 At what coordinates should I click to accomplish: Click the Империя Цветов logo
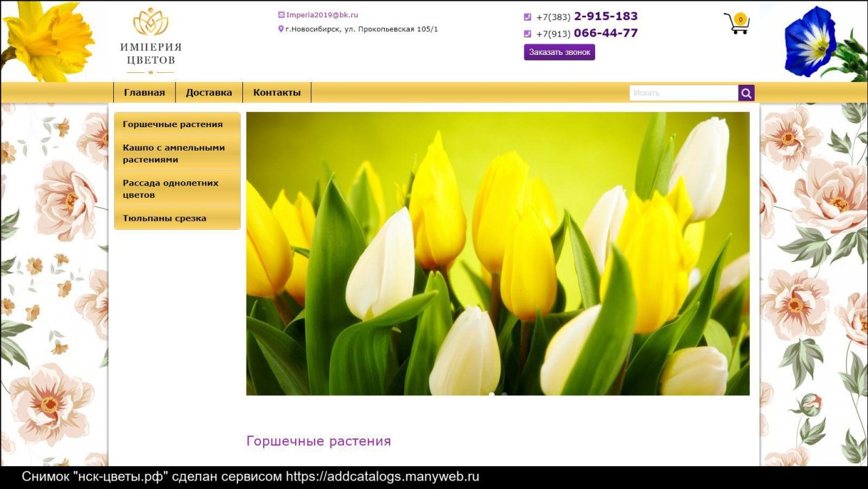(x=151, y=41)
